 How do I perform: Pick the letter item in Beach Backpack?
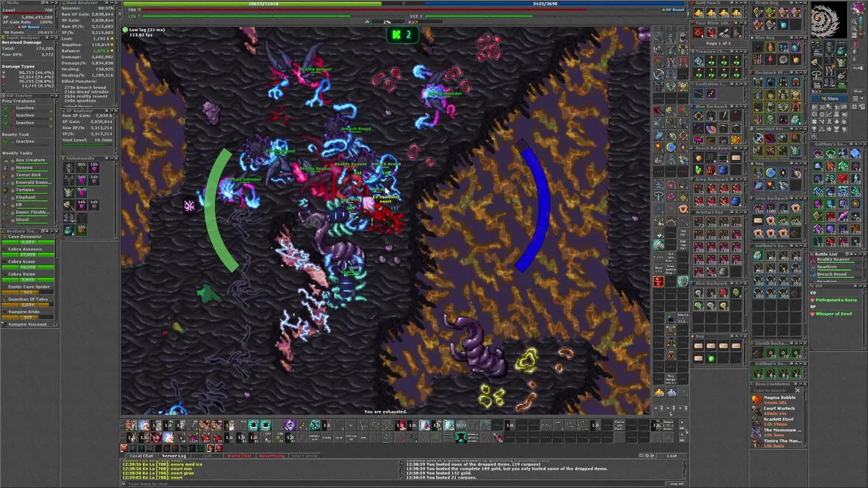pos(736,158)
